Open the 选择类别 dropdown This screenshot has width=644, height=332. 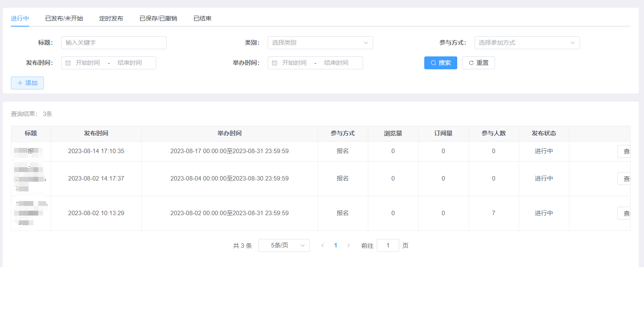click(320, 43)
